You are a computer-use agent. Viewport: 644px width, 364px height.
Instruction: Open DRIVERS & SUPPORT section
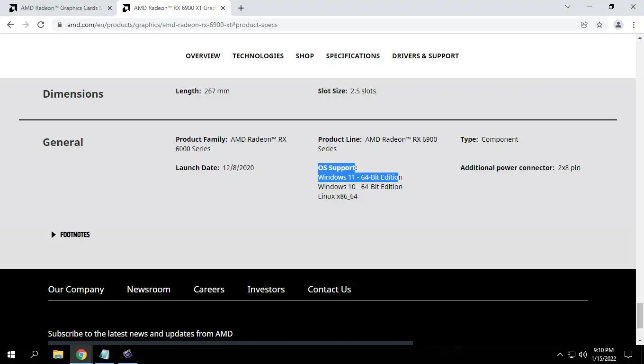[425, 56]
